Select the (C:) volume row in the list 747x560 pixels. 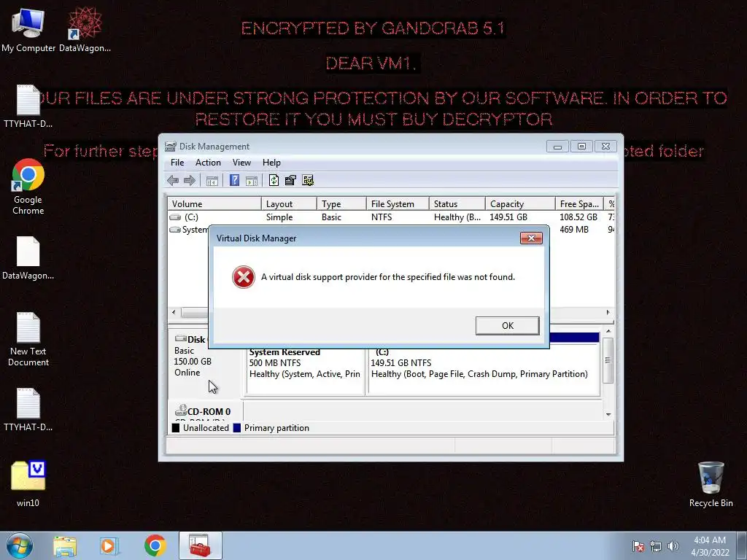coord(391,217)
